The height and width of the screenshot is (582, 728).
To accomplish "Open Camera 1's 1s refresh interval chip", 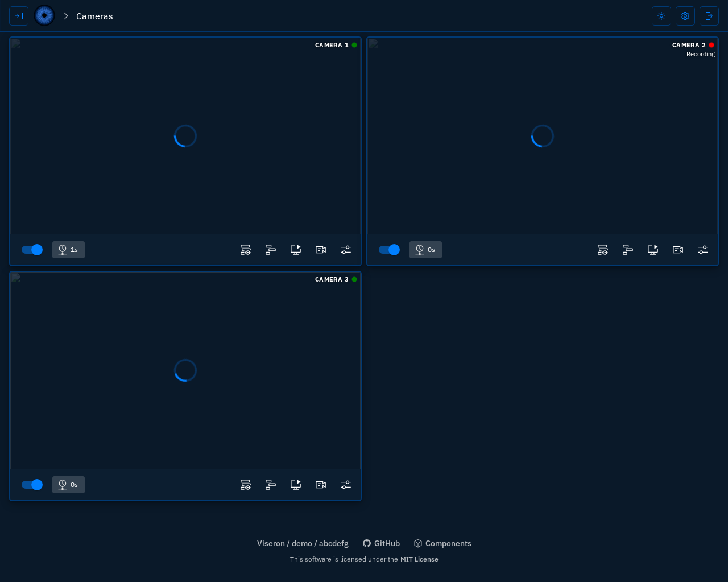I will (x=68, y=250).
